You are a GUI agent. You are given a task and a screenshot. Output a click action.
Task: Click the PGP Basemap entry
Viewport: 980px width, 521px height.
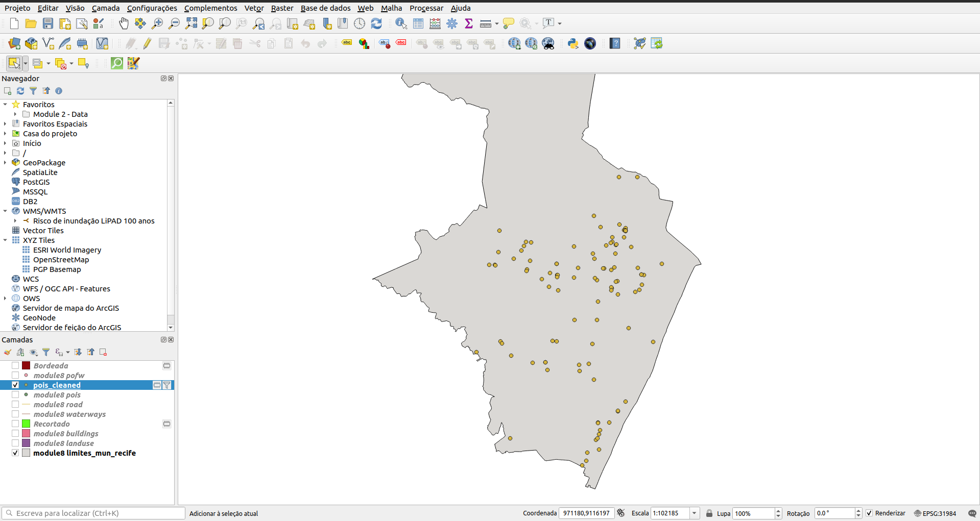point(57,269)
